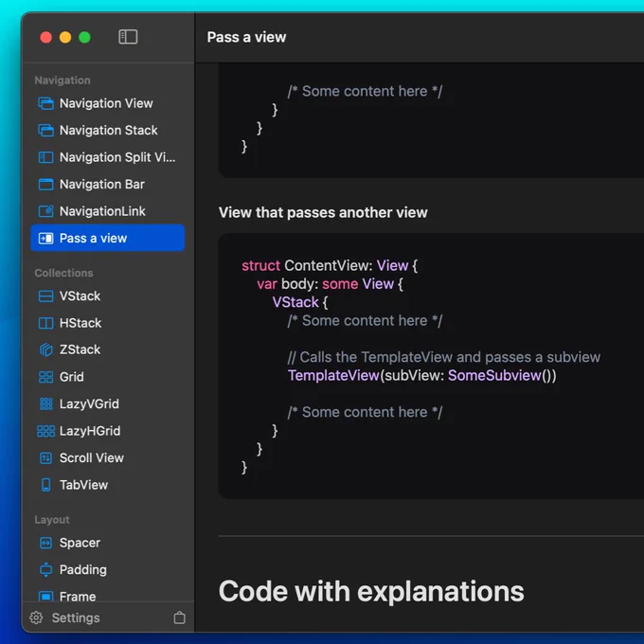Click the Grid icon
Image resolution: width=644 pixels, height=644 pixels.
click(45, 377)
